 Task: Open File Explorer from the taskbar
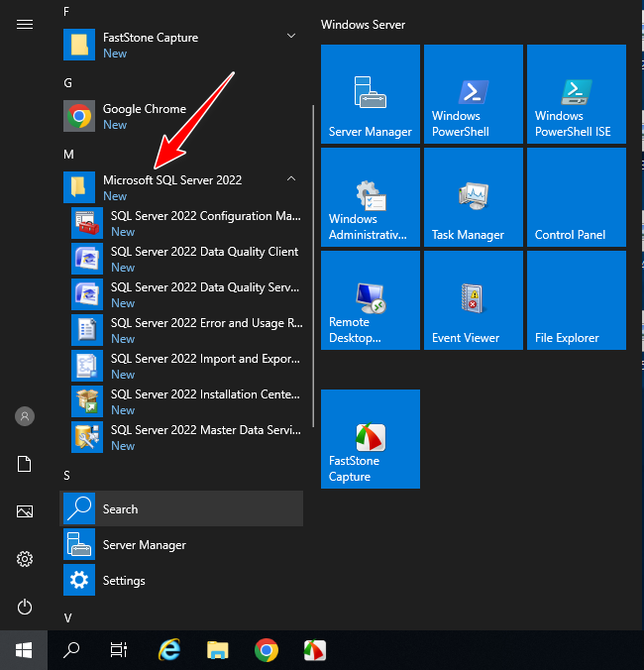click(x=218, y=650)
